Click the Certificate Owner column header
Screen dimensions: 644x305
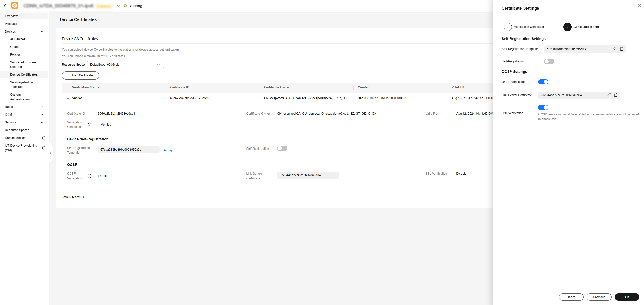pyautogui.click(x=277, y=87)
